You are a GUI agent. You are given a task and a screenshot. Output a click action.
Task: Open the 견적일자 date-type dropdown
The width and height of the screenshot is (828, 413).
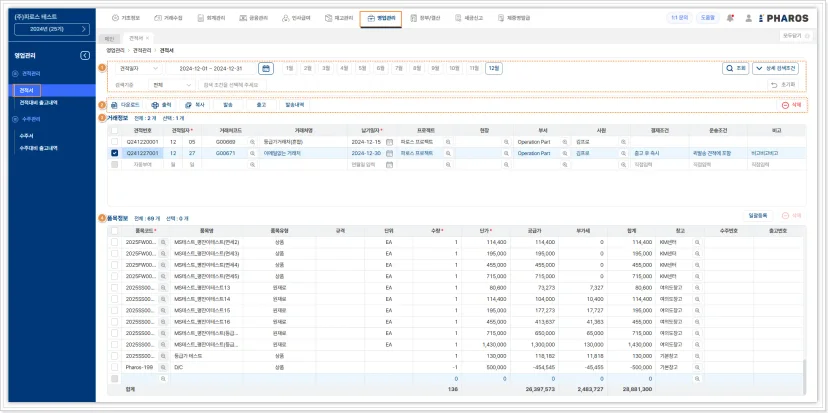point(138,69)
